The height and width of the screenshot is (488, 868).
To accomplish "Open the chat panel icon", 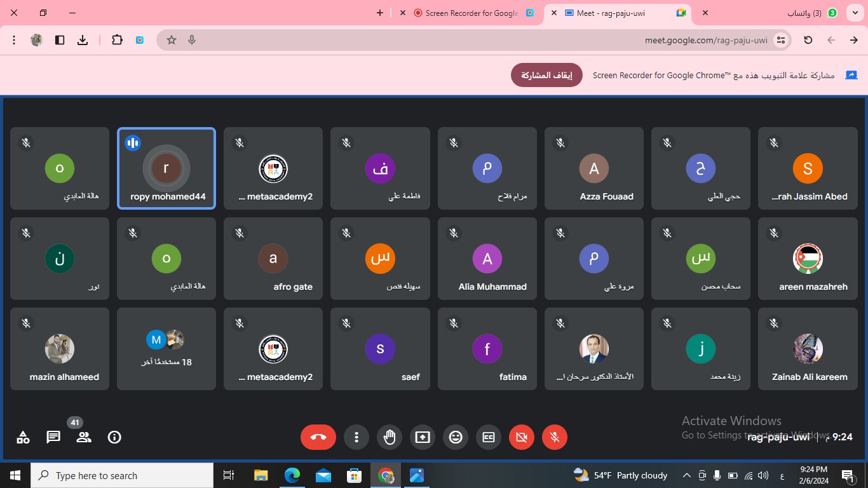I will tap(53, 437).
